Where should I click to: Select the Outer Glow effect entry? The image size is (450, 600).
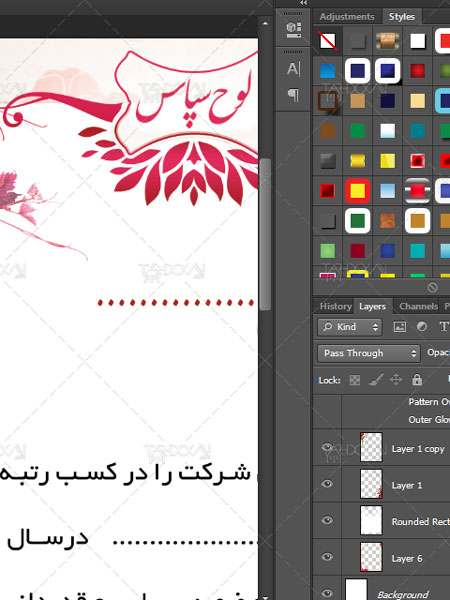coord(429,419)
